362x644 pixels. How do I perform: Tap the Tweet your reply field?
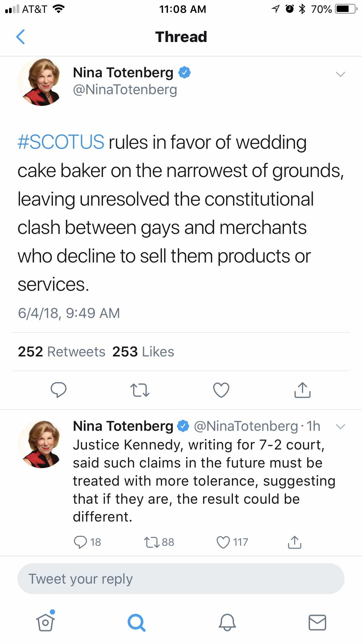(181, 579)
